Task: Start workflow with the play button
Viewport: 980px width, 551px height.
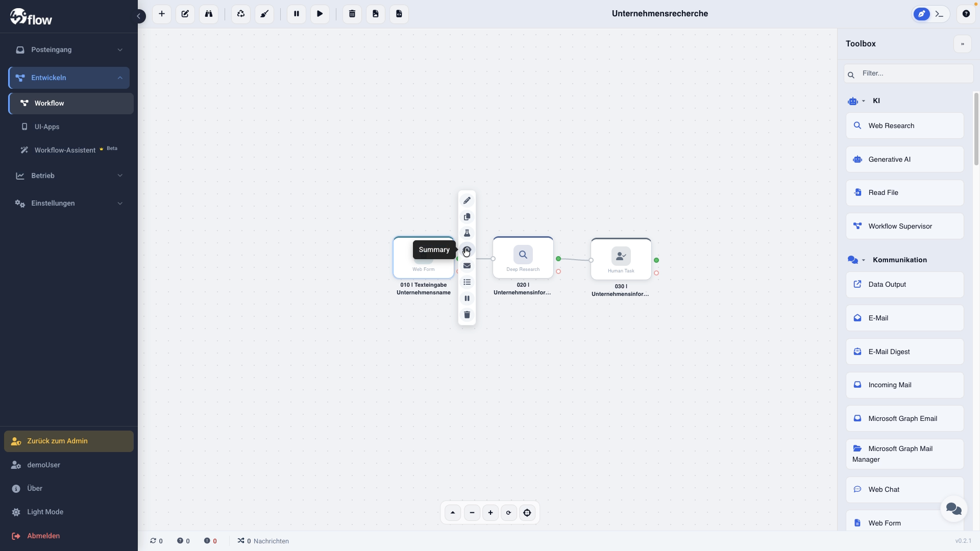Action: [x=320, y=14]
